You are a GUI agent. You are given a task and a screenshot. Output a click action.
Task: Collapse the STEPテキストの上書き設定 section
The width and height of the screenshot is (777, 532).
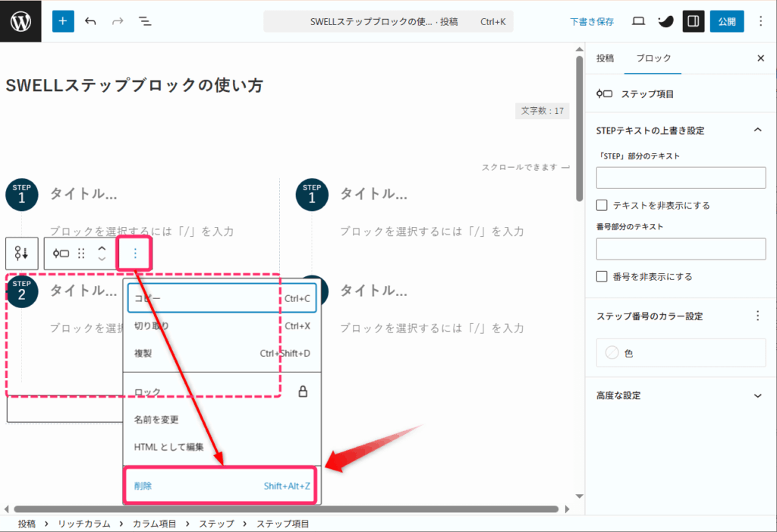point(757,131)
